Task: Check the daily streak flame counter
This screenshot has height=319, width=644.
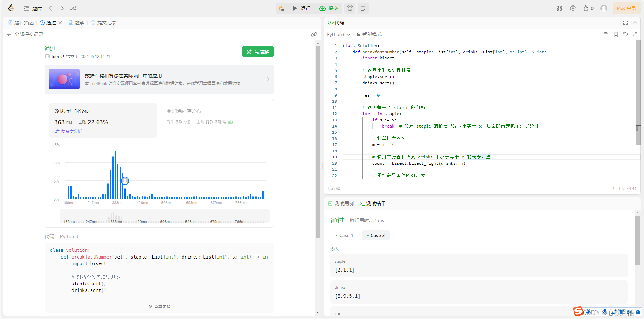Action: [587, 8]
